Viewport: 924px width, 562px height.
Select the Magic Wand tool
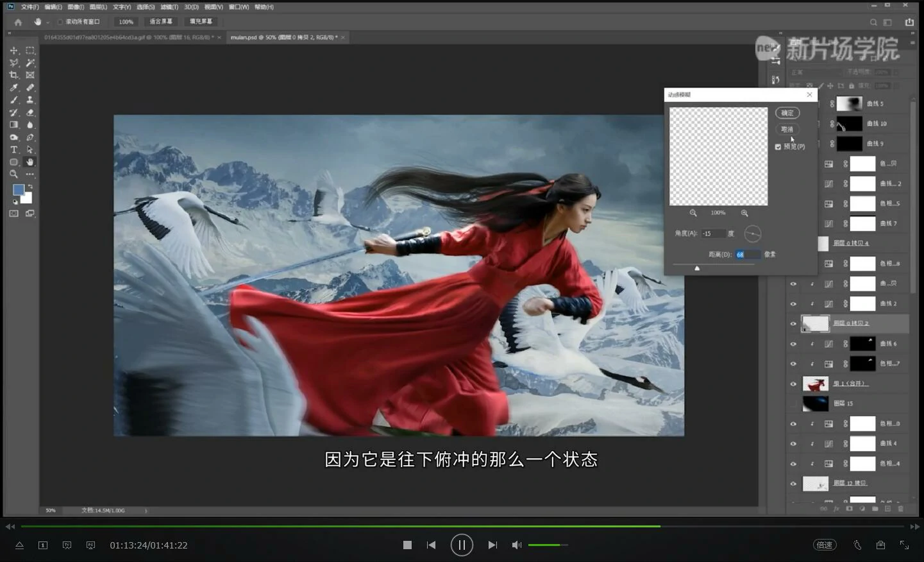30,63
